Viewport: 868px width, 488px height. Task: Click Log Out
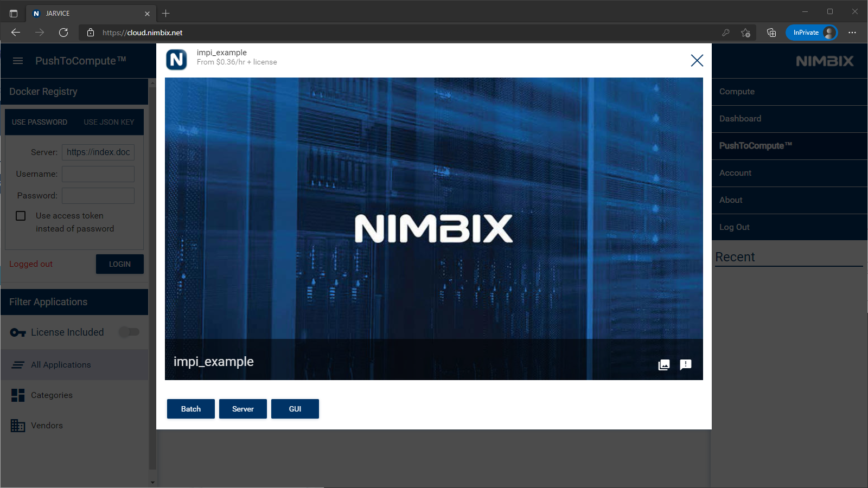pyautogui.click(x=789, y=227)
